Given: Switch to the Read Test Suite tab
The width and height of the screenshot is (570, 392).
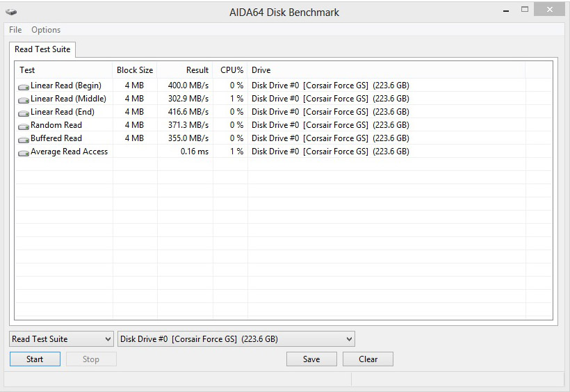Looking at the screenshot, I should (42, 49).
